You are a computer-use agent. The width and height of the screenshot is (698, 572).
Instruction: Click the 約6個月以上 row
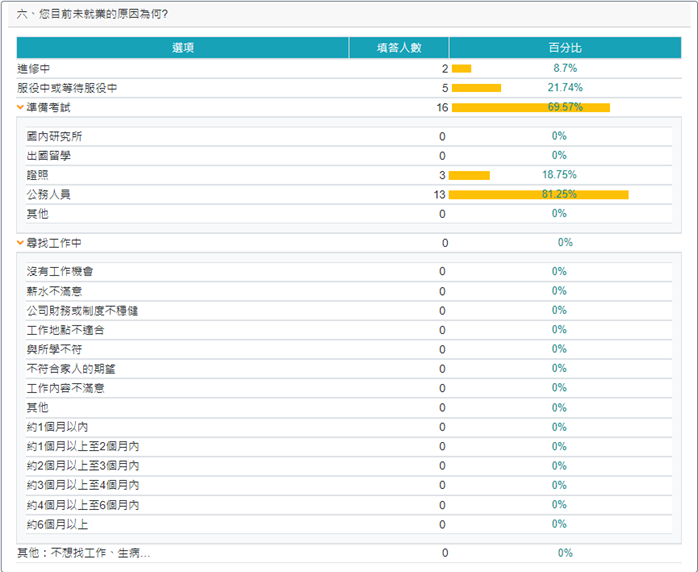click(x=58, y=524)
